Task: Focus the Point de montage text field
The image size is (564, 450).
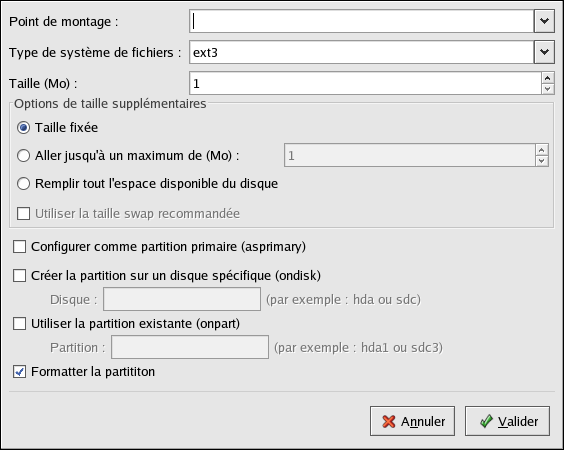Action: point(361,21)
